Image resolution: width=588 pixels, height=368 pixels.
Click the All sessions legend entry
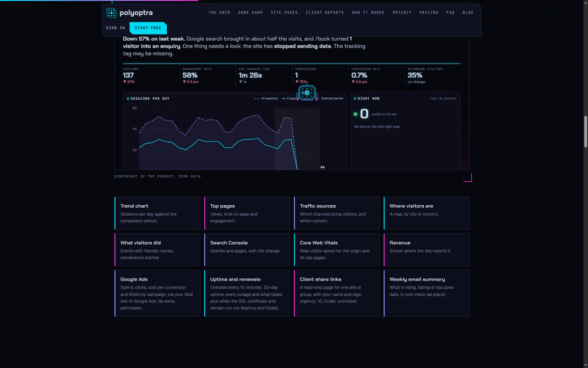(266, 98)
